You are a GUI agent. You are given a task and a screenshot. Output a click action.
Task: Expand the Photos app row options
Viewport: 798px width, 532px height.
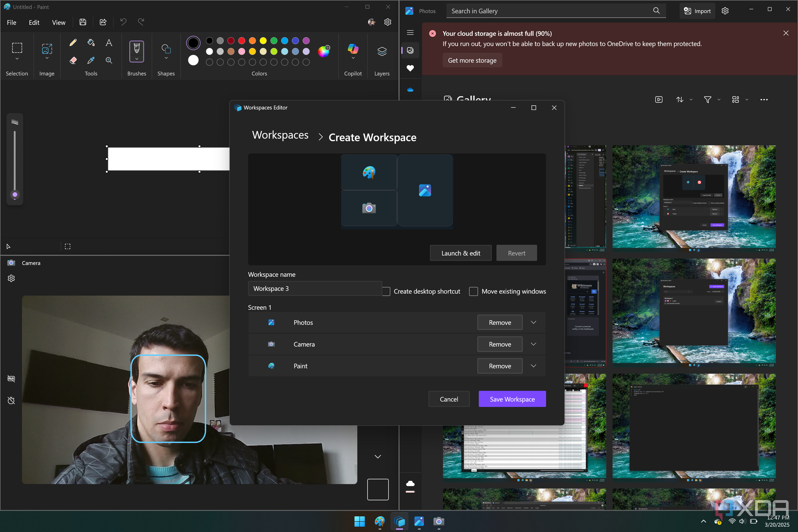(x=533, y=322)
